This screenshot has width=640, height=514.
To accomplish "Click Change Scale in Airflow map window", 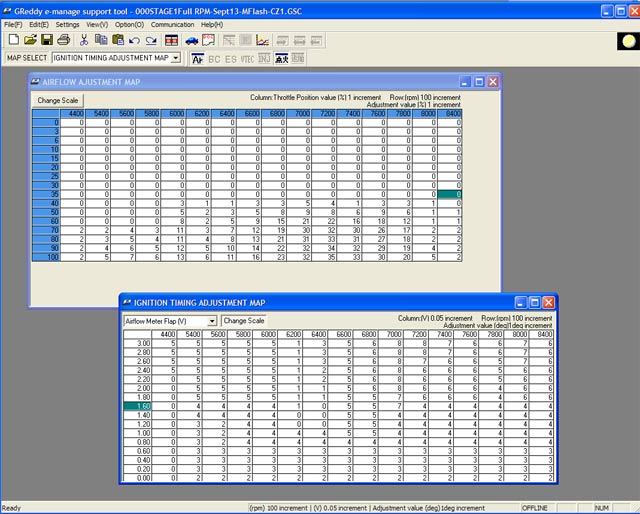I will (58, 100).
